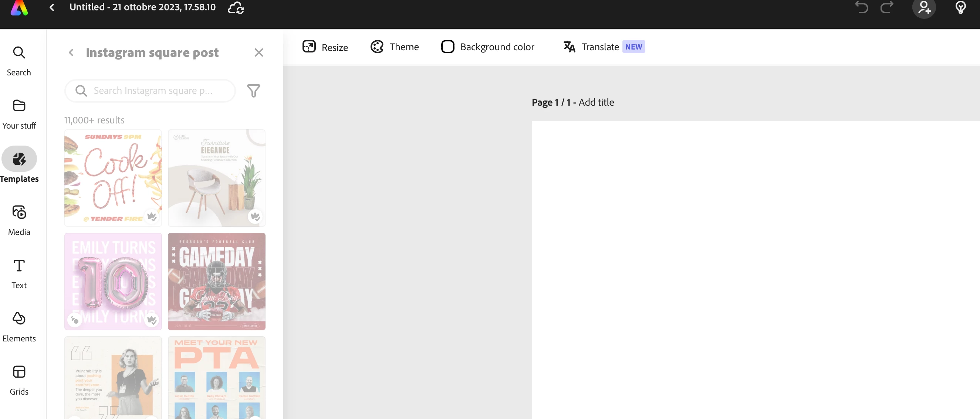The image size is (980, 419).
Task: Select the Templates tab
Action: click(19, 167)
